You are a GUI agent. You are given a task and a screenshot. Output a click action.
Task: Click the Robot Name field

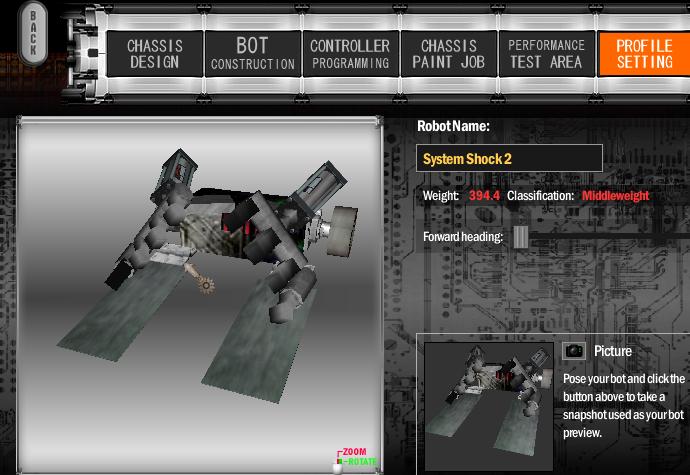509,158
